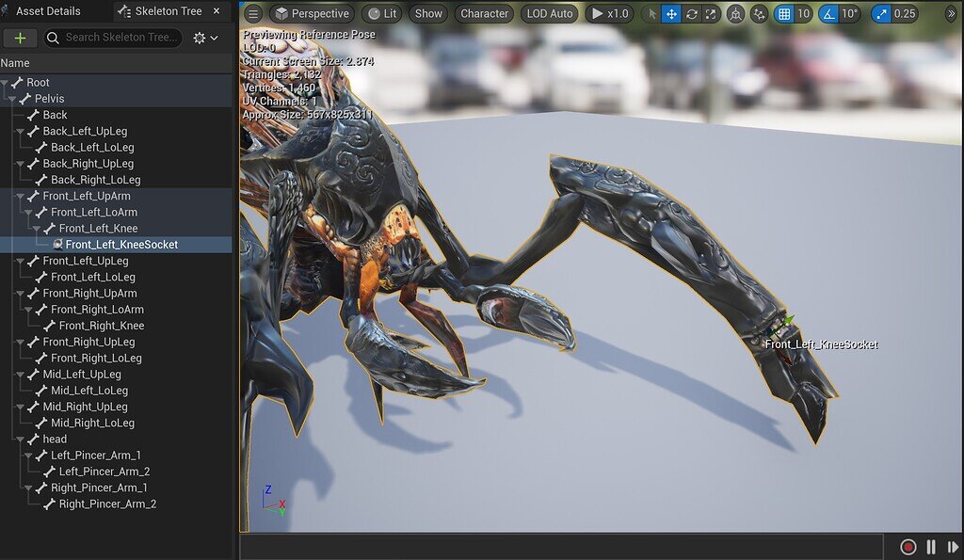Open the Show menu in the viewport
The height and width of the screenshot is (560, 964).
coord(428,13)
